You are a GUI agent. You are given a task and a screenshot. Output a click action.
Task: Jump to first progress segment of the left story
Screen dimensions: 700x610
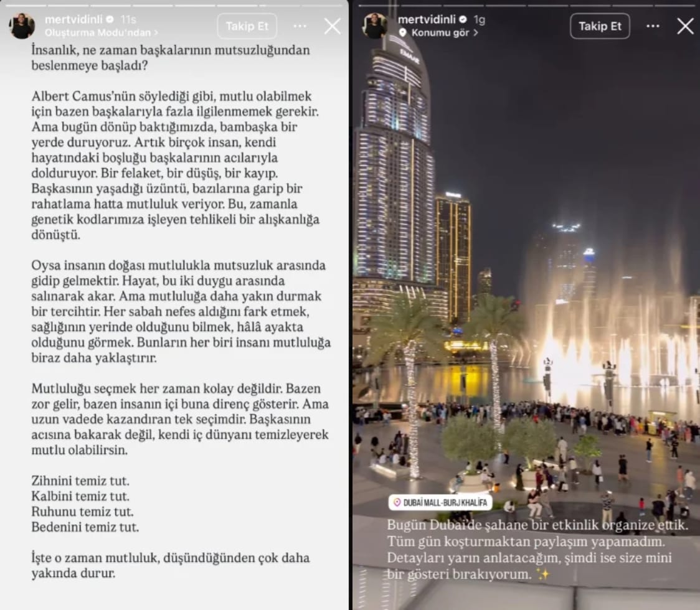click(25, 5)
